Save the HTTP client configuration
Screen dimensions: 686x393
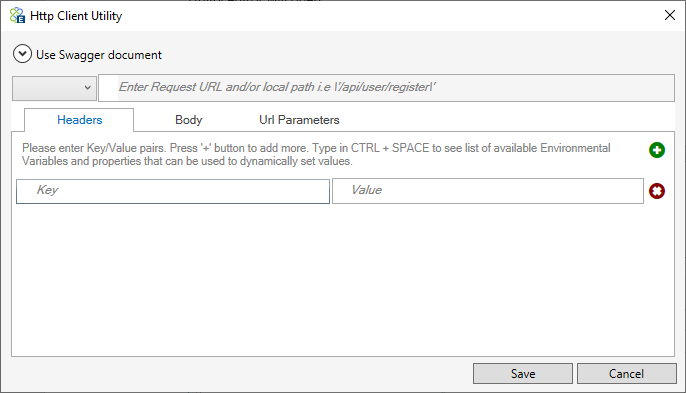[523, 374]
